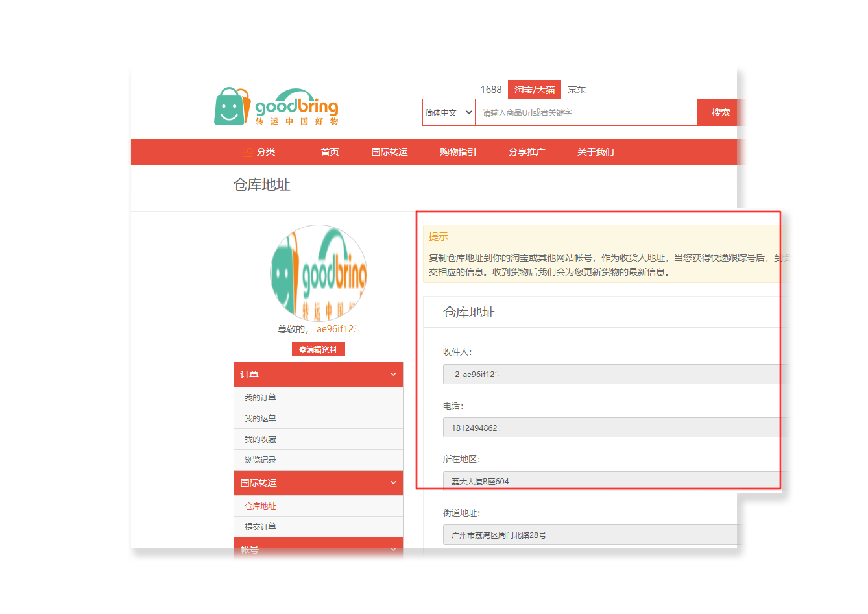Select the 京东 search tab
The width and height of the screenshot is (868, 614).
coord(577,90)
